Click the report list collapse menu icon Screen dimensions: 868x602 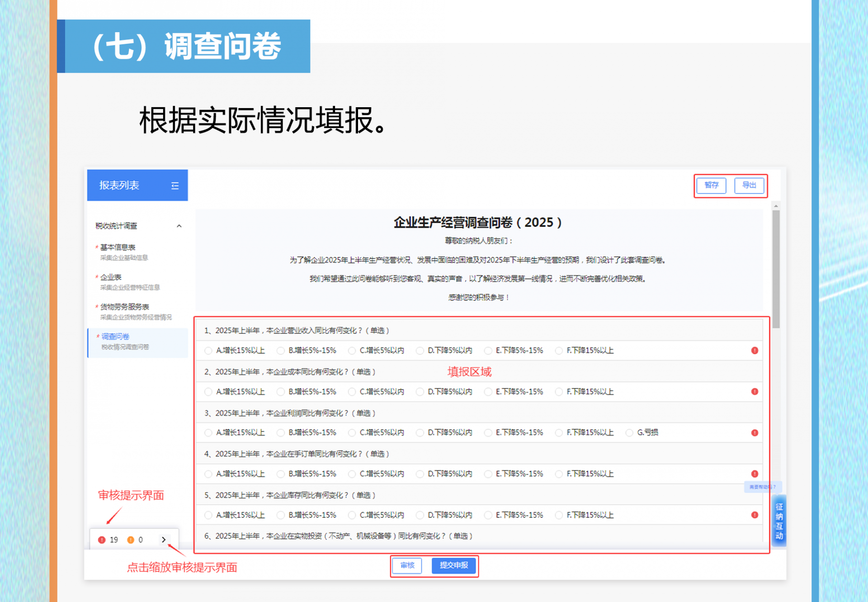pos(175,186)
